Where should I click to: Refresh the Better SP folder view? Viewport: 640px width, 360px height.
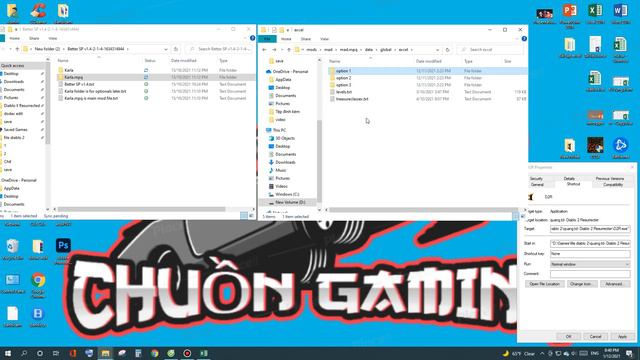coord(176,49)
